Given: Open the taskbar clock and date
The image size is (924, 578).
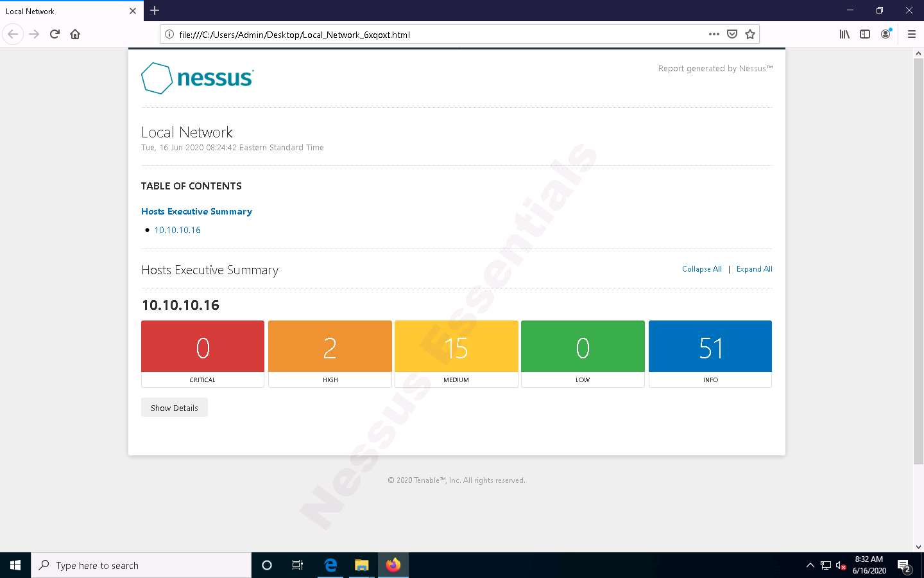Looking at the screenshot, I should point(869,565).
